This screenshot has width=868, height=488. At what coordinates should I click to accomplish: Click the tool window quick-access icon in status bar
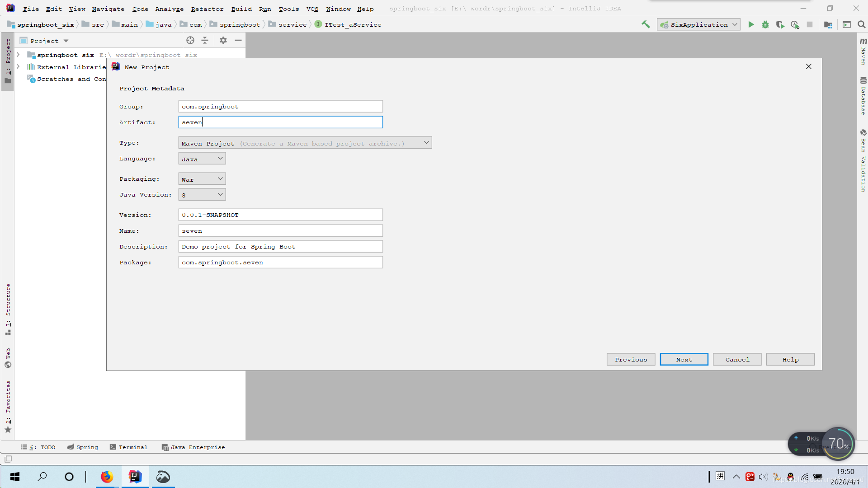8,459
